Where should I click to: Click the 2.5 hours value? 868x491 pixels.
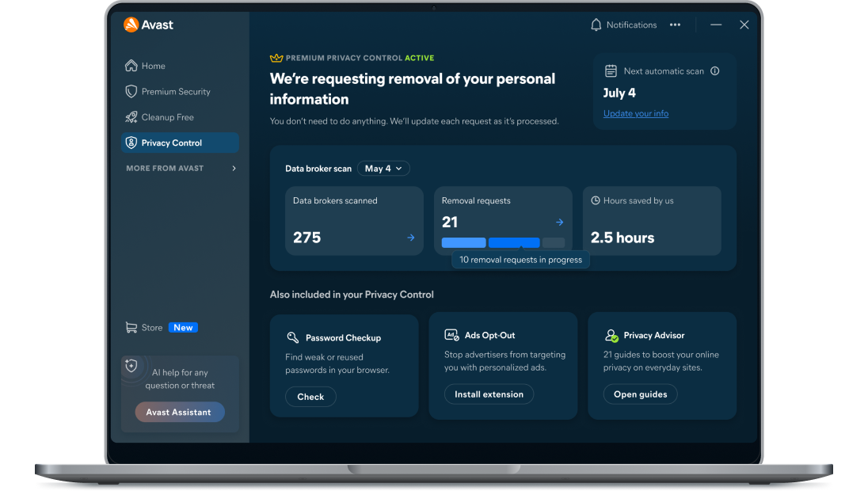pyautogui.click(x=622, y=238)
